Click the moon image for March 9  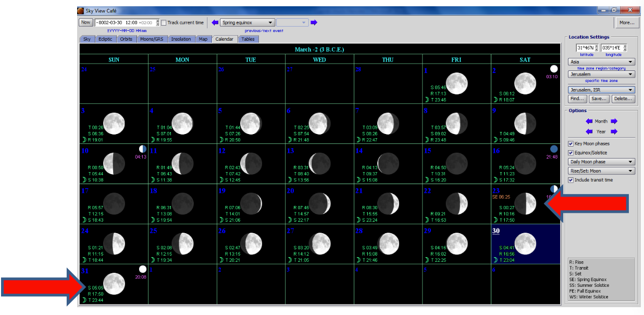click(x=525, y=124)
